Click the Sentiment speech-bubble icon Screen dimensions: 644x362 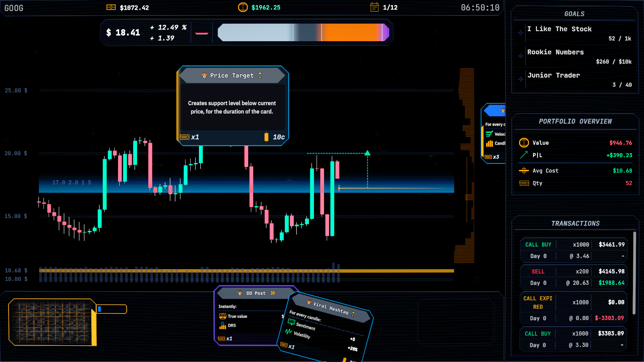[x=291, y=322]
